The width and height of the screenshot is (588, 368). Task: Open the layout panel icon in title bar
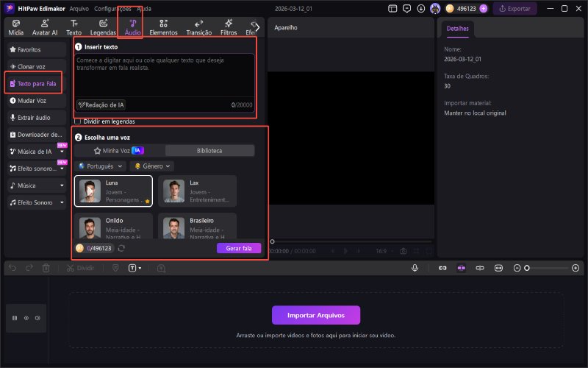click(x=392, y=9)
